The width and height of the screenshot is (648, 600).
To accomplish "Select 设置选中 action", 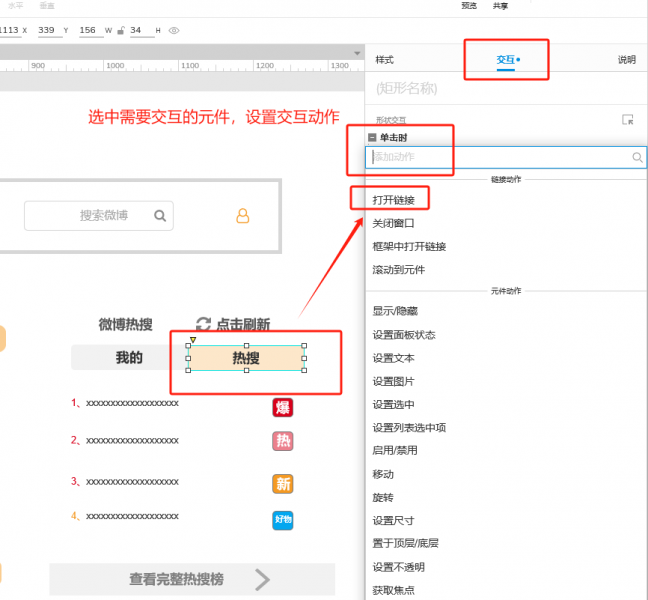I will coord(393,404).
